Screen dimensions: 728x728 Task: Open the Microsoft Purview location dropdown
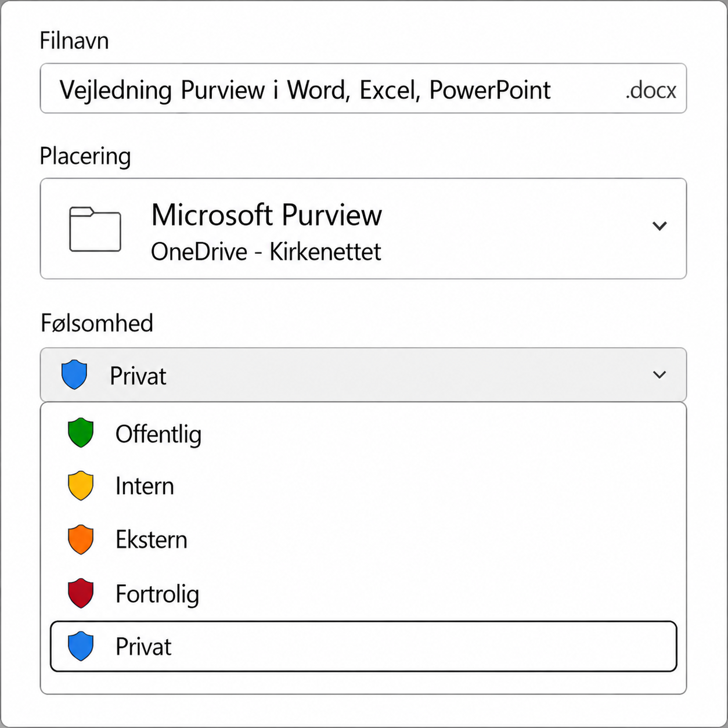(363, 229)
